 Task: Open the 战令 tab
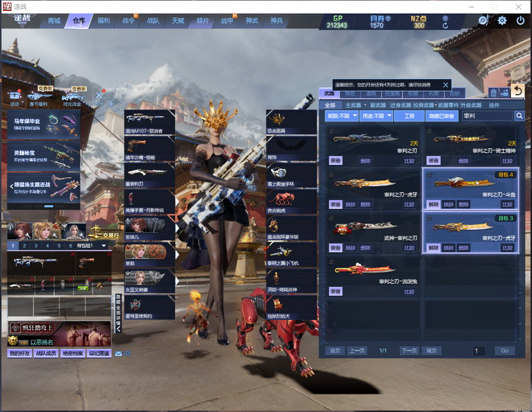(128, 21)
